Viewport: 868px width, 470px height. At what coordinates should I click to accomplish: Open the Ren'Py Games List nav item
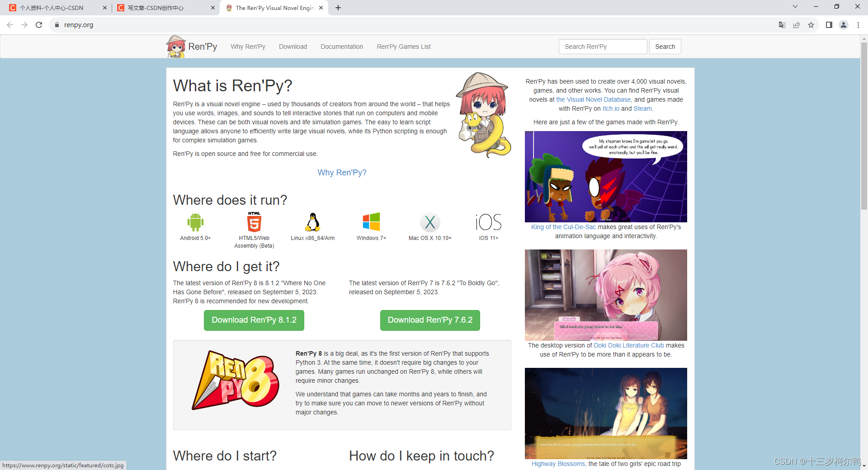pos(404,47)
